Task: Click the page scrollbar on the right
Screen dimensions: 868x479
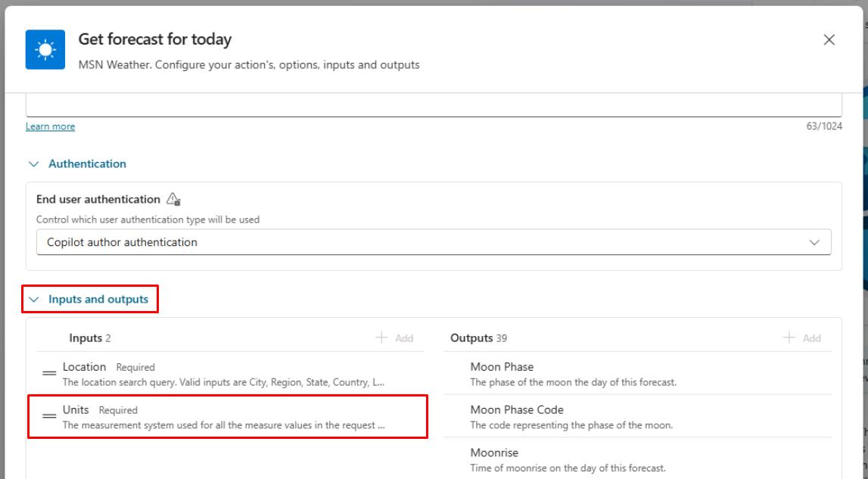Action: click(x=863, y=227)
